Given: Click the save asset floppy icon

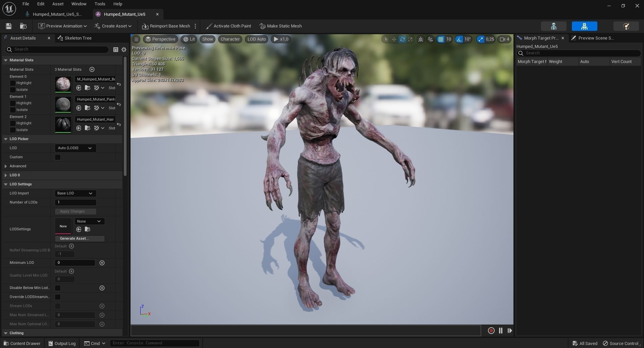Looking at the screenshot, I should tap(9, 26).
